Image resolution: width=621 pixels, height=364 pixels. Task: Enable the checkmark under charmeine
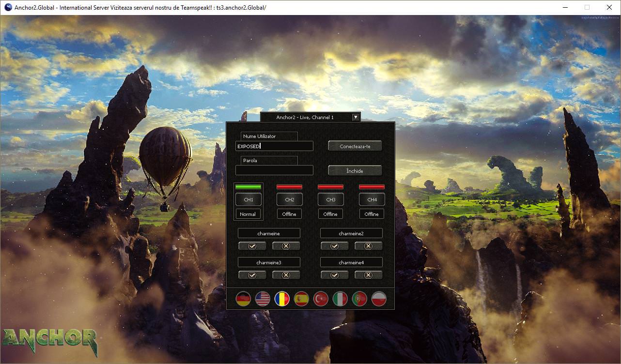pyautogui.click(x=252, y=246)
